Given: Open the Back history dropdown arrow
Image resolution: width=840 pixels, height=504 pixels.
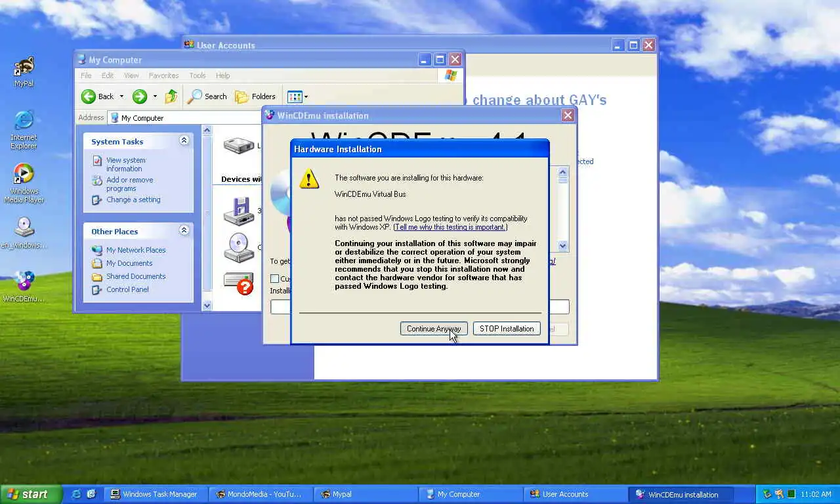Looking at the screenshot, I should (121, 96).
